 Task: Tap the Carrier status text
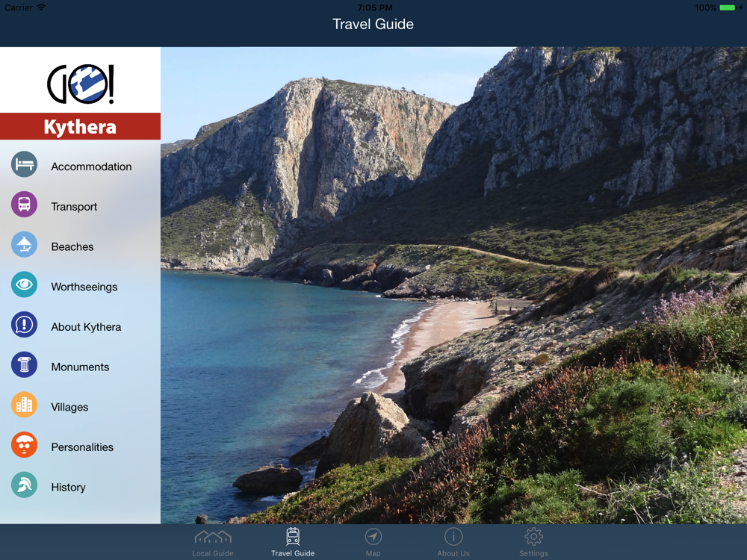[x=19, y=7]
